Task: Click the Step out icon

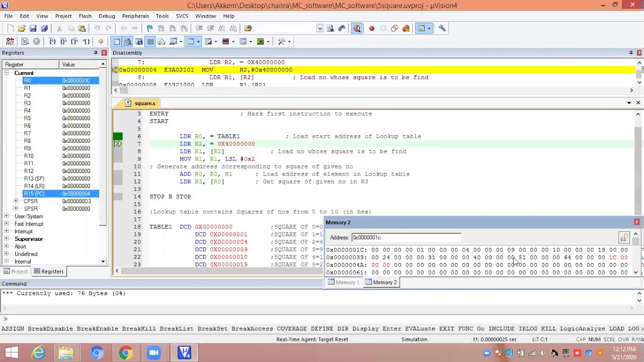Action: pyautogui.click(x=74, y=42)
